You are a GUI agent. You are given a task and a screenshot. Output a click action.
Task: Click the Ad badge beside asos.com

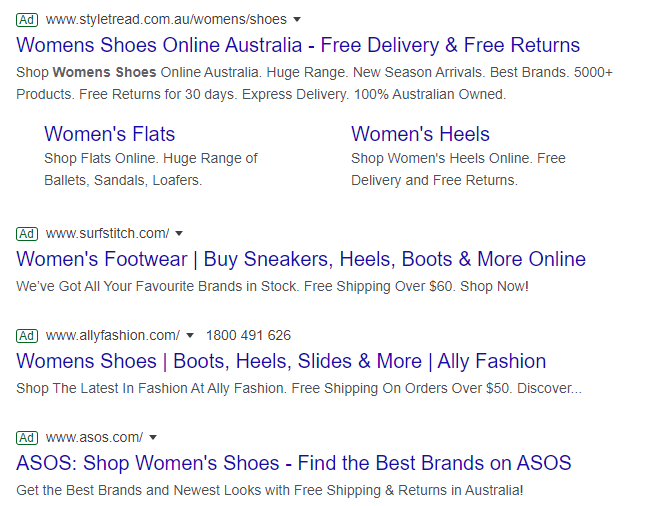coord(27,437)
